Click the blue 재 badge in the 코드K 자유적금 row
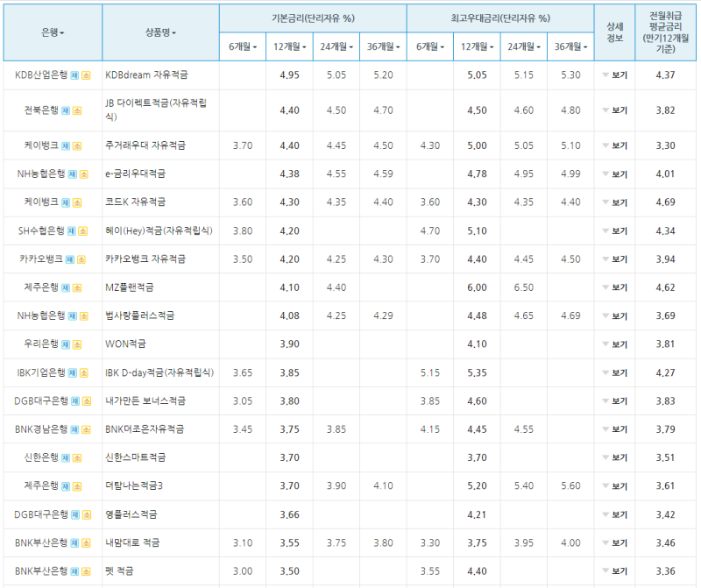 pyautogui.click(x=66, y=203)
